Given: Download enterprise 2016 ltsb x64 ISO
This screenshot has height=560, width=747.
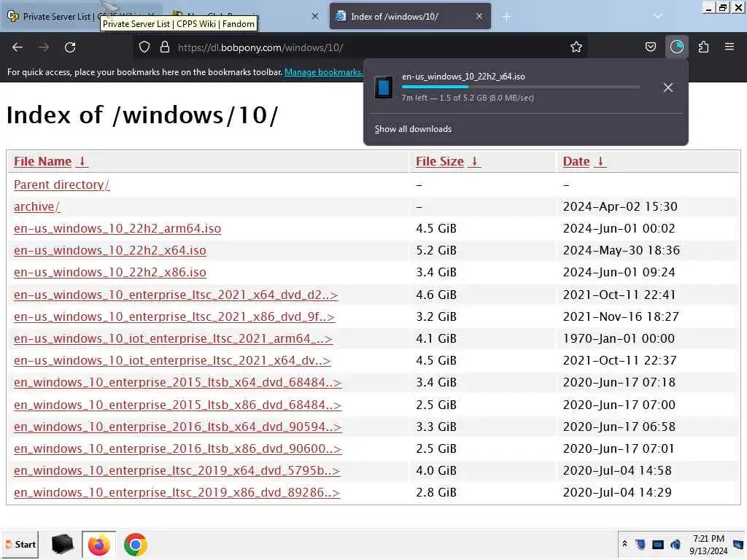Looking at the screenshot, I should (x=178, y=427).
